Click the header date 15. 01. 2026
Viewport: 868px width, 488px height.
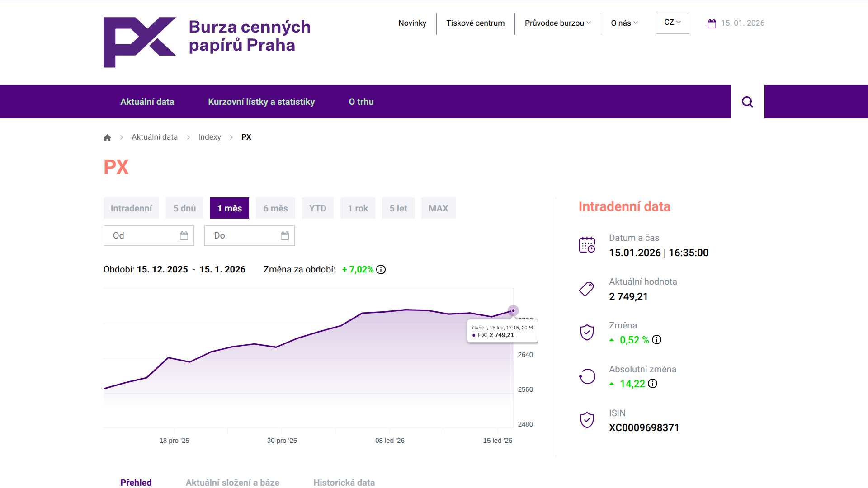point(743,23)
